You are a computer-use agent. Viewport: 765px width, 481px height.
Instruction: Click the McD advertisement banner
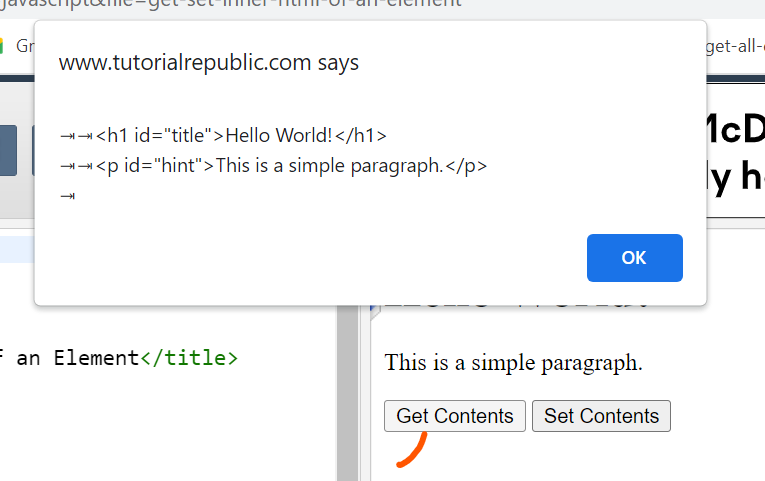(x=735, y=150)
